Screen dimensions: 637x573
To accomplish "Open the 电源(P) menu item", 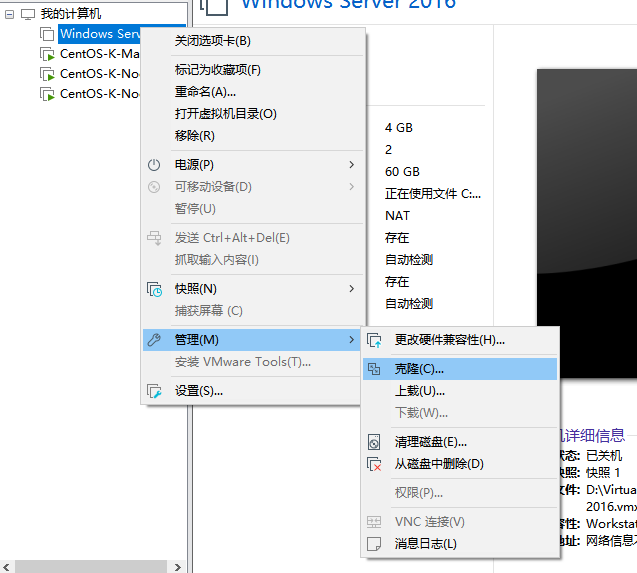I will [252, 165].
